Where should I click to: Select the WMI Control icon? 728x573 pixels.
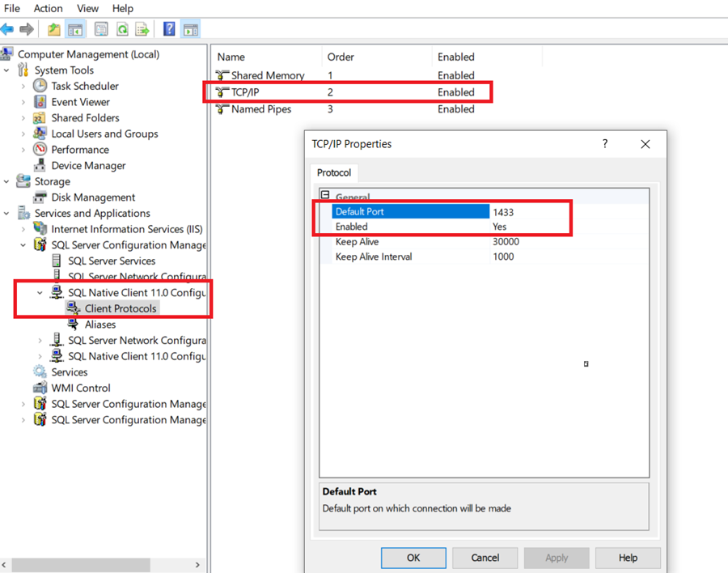(x=40, y=387)
